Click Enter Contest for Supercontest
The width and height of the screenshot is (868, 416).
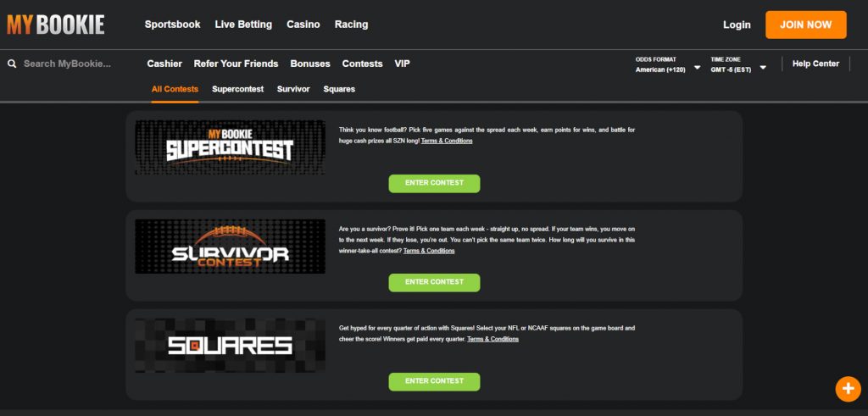coord(434,183)
